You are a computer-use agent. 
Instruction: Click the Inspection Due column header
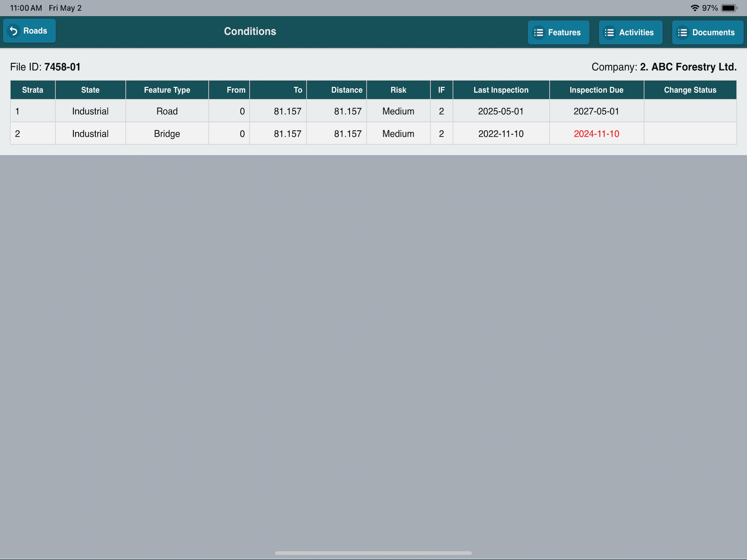coord(596,90)
